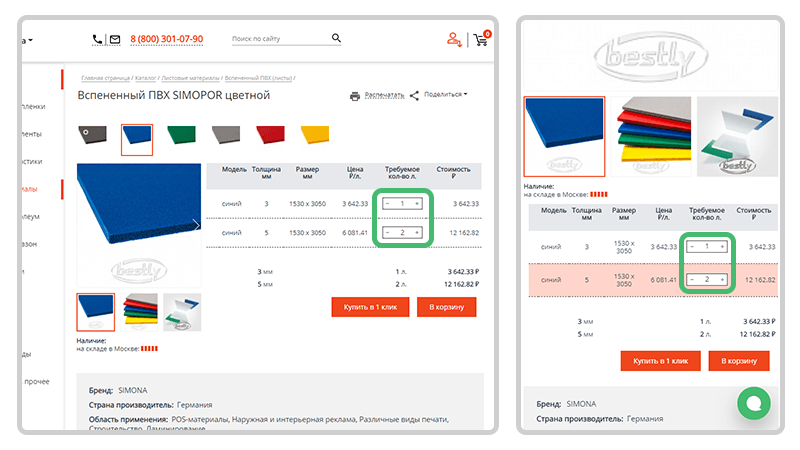800x450 pixels.
Task: Click price 6 081.41 in desktop table
Action: [x=355, y=233]
